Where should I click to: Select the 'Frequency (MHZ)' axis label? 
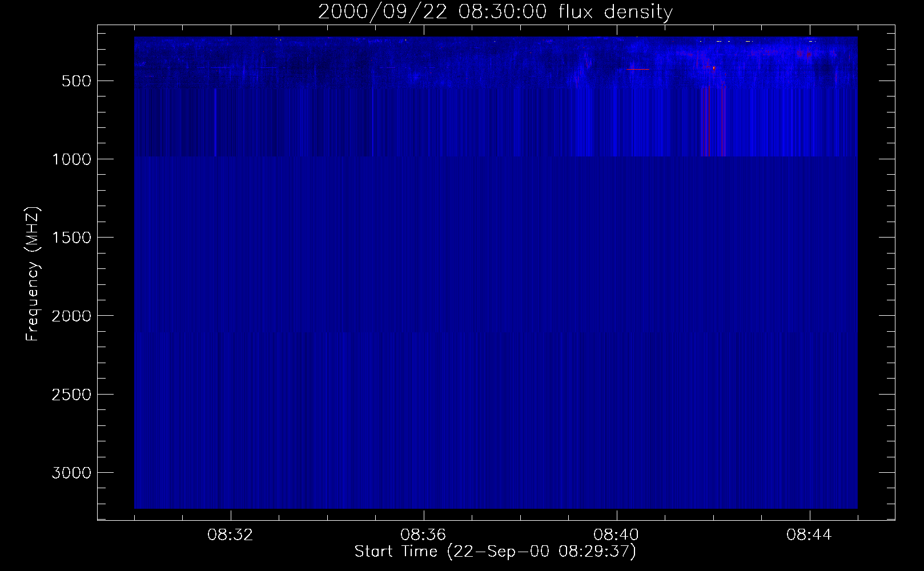click(x=33, y=274)
